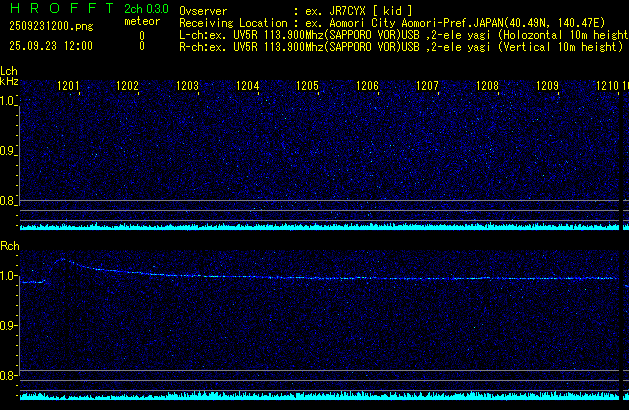Screen dimensions: 629x410
Task: Select the 1210 time marker
Action: coord(607,87)
